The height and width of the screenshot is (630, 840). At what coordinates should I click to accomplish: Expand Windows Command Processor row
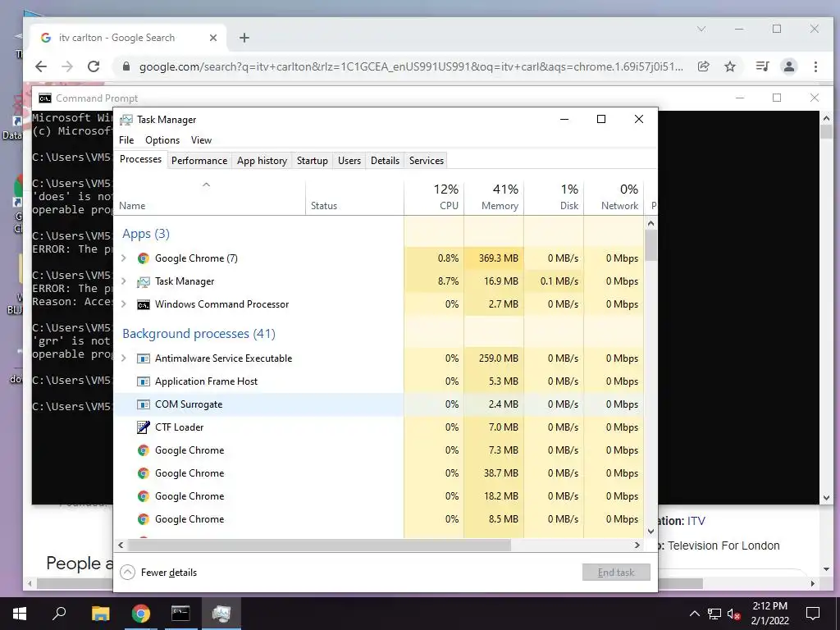pos(124,304)
